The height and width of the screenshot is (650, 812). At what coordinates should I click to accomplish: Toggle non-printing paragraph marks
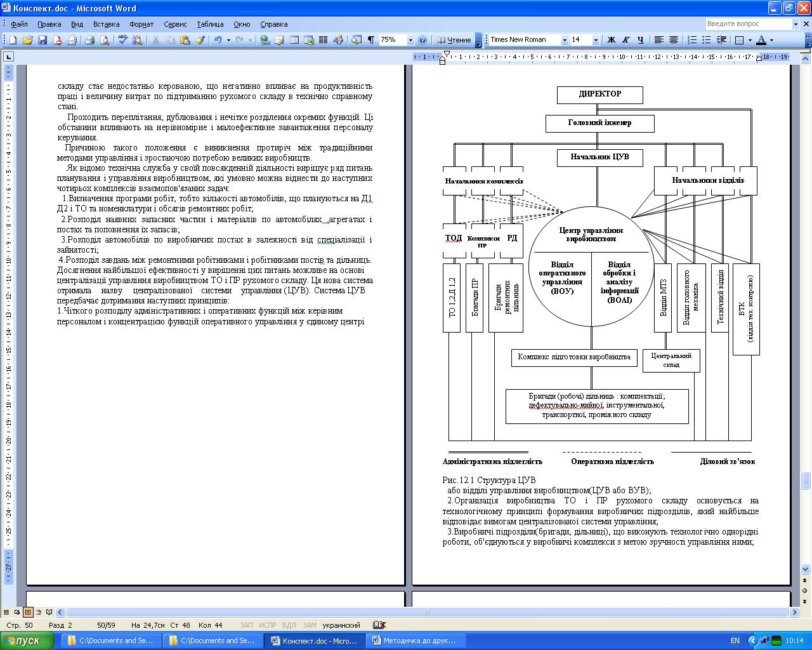click(x=371, y=40)
